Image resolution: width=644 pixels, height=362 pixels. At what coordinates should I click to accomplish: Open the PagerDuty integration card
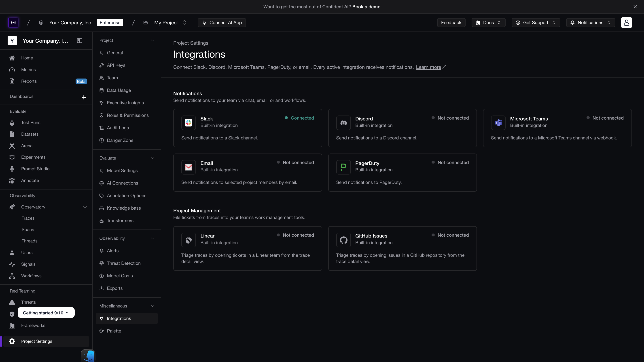pos(402,173)
